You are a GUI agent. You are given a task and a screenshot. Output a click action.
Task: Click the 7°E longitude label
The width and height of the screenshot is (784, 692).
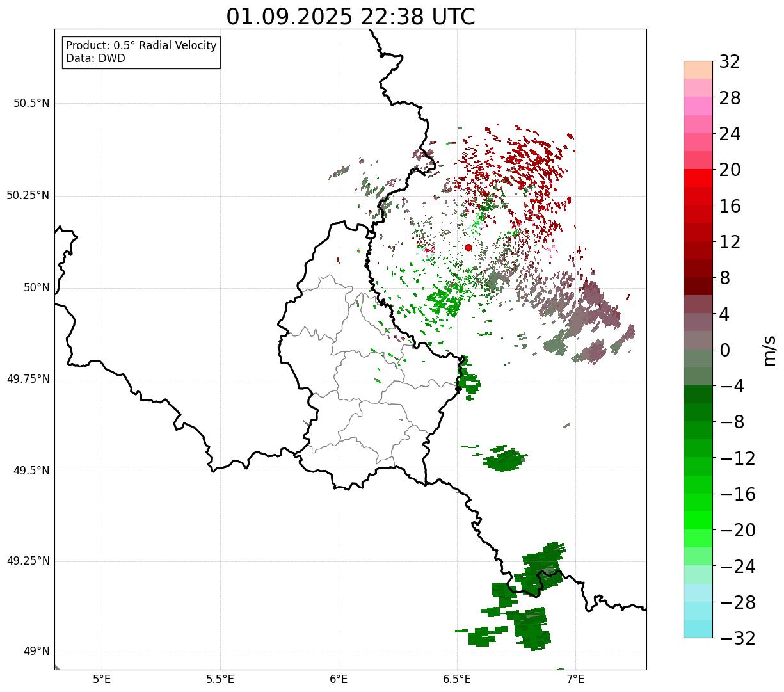pyautogui.click(x=575, y=679)
